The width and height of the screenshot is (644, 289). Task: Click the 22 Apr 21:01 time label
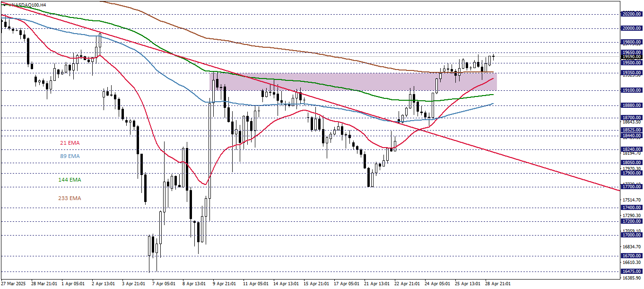408,284
